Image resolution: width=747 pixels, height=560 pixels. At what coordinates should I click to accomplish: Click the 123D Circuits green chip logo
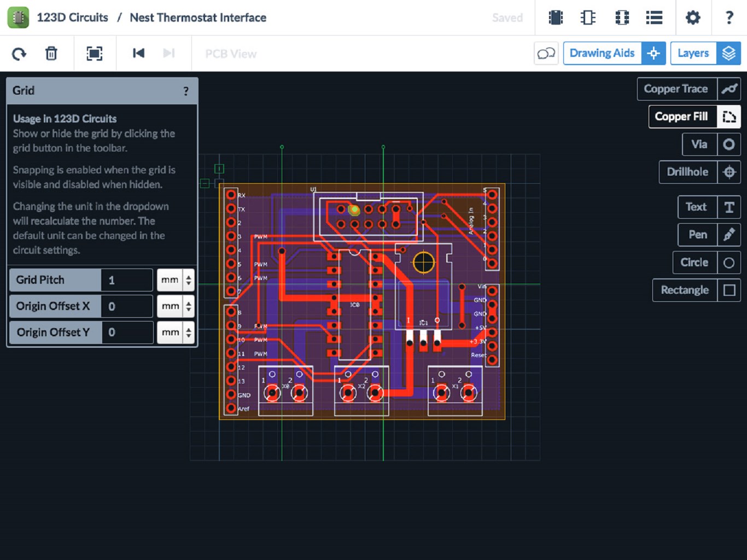[18, 17]
